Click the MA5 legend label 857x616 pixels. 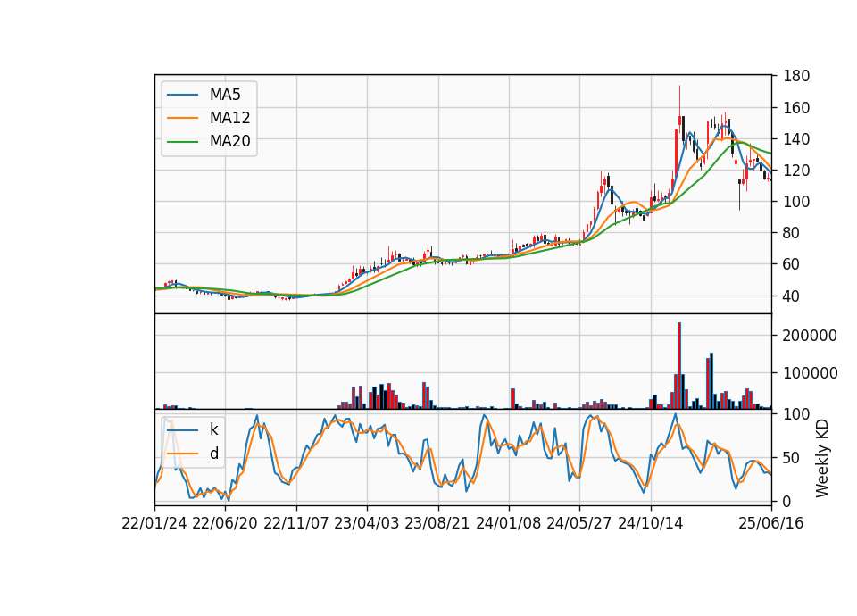(x=225, y=95)
